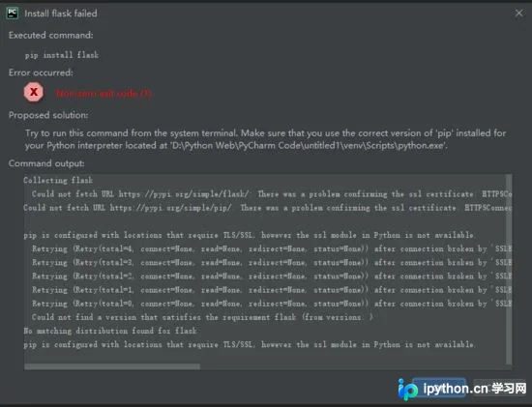This screenshot has height=407, width=532.
Task: Close the Install flask failed dialog
Action: [x=518, y=14]
